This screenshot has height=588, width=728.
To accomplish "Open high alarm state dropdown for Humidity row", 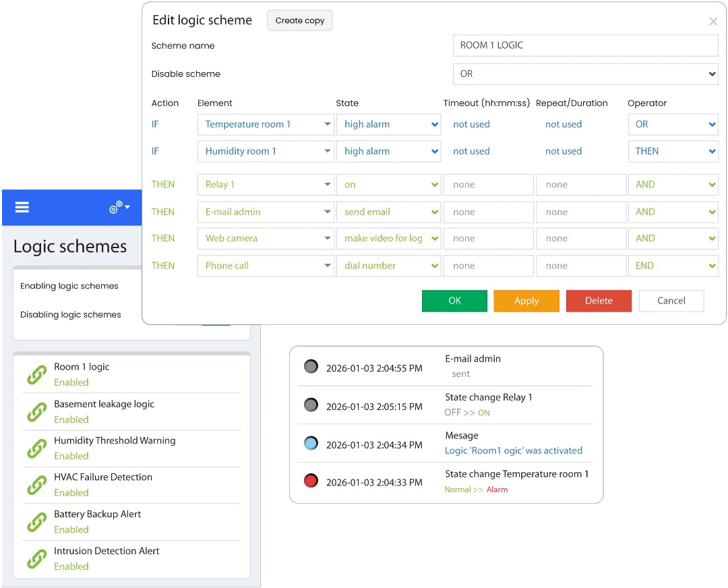I will coord(389,152).
